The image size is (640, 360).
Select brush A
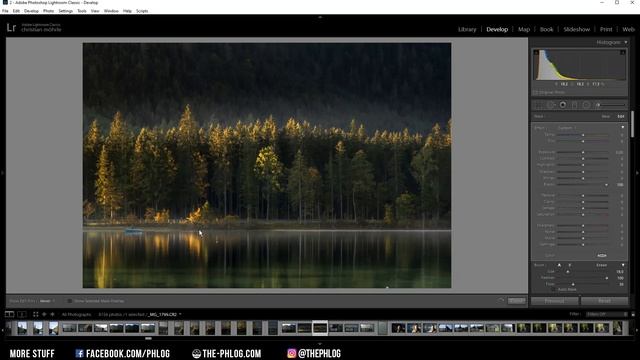559,265
